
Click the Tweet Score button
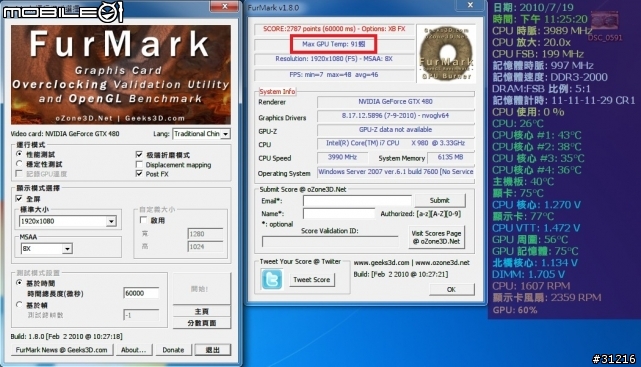click(312, 280)
